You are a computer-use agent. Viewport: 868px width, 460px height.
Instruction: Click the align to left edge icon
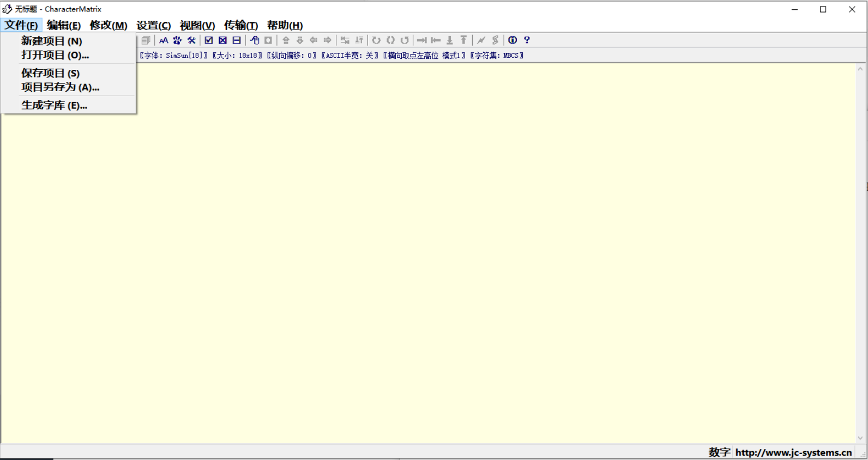click(436, 40)
